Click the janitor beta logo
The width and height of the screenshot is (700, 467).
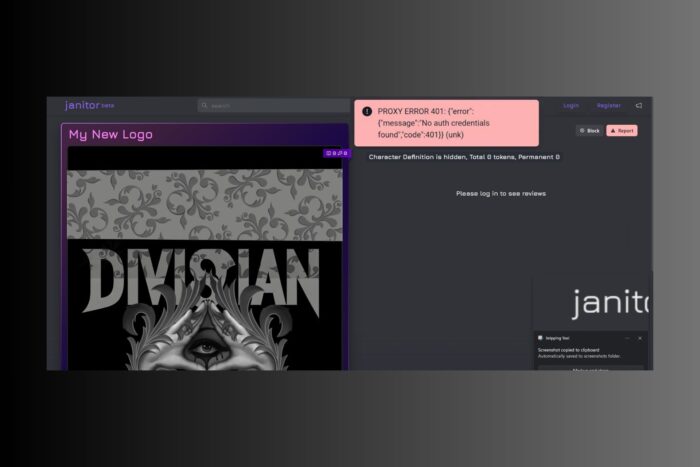pos(83,105)
